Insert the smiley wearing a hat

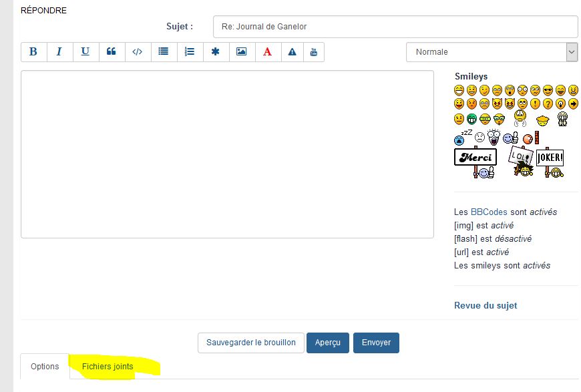[x=543, y=120]
